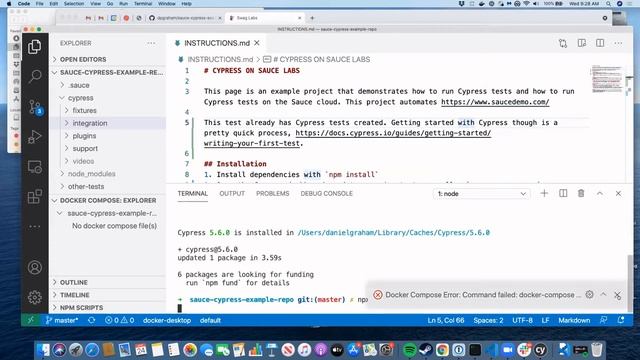The image size is (640, 360).
Task: Open the terminal selector dropdown '1: node'
Action: pyautogui.click(x=482, y=194)
